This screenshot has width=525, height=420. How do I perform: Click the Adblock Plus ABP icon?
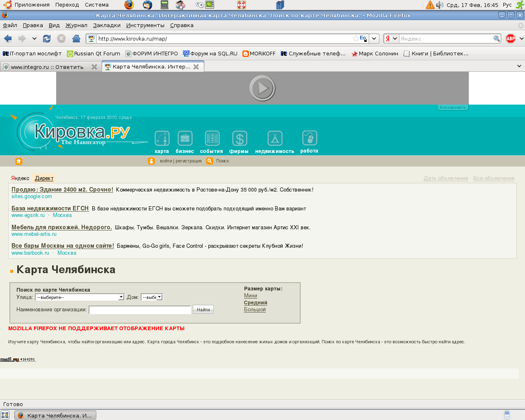pyautogui.click(x=511, y=39)
